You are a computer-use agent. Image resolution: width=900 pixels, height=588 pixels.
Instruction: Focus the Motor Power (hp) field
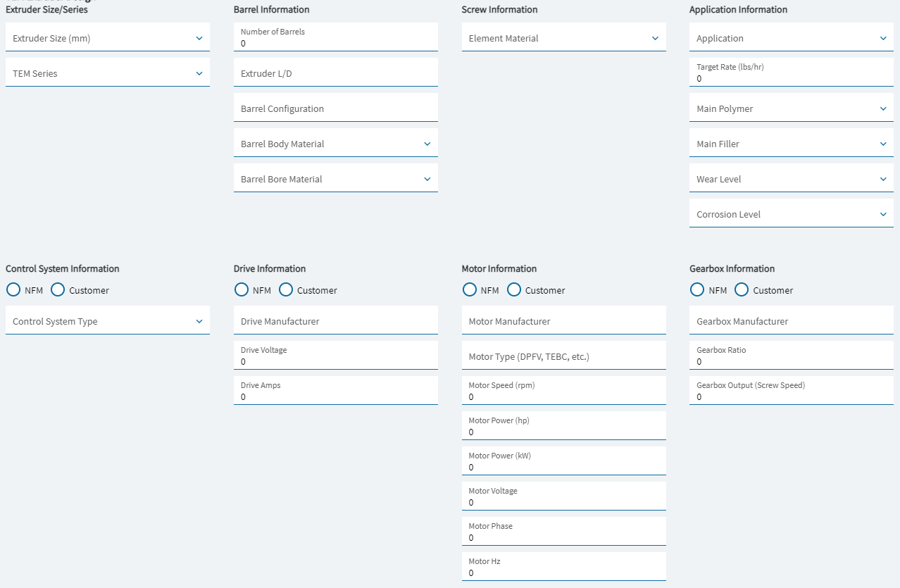coord(563,426)
